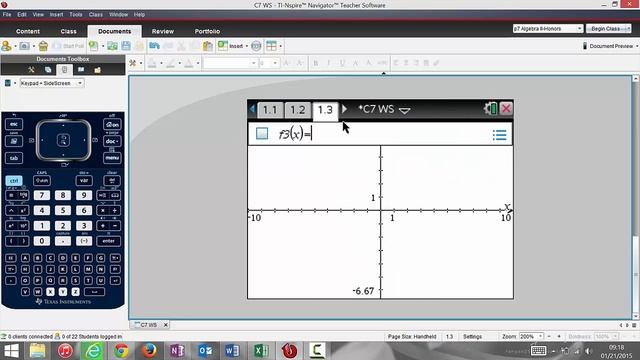640x360 pixels.
Task: Open the Insert dropdown arrow
Action: click(x=247, y=46)
